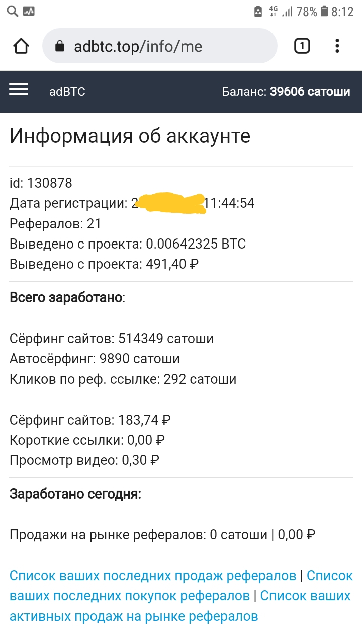Tap the padlock site security icon
Viewport: 362px width, 644px height.
[x=60, y=47]
